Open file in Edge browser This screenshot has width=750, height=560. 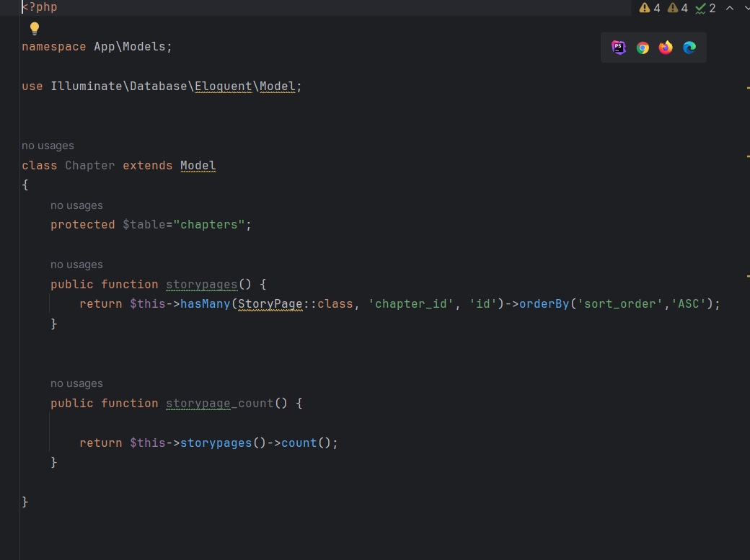689,48
